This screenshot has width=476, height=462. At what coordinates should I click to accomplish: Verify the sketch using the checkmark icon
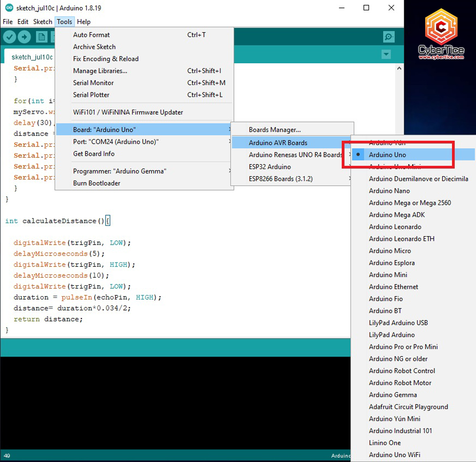[9, 37]
